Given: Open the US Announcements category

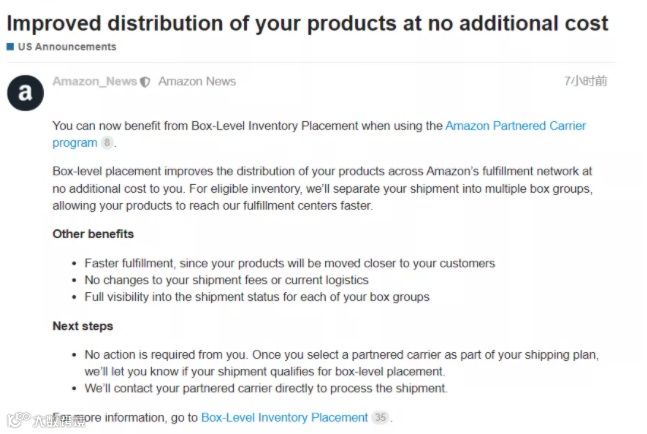Looking at the screenshot, I should click(x=66, y=47).
